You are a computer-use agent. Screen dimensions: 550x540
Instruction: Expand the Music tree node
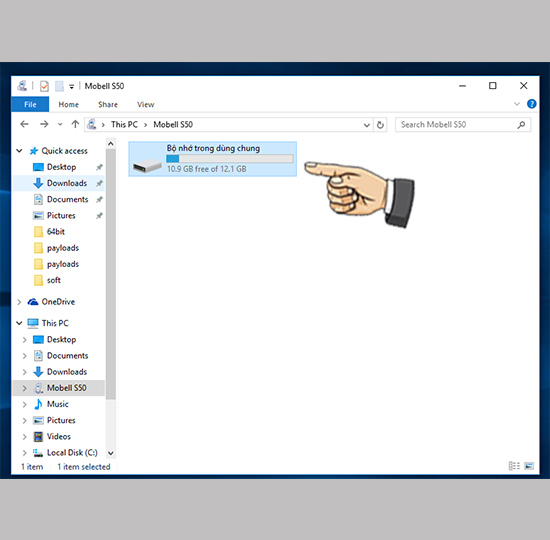pos(25,404)
